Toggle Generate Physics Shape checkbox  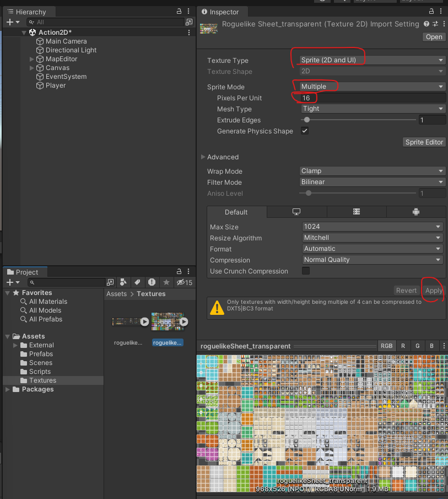(305, 131)
